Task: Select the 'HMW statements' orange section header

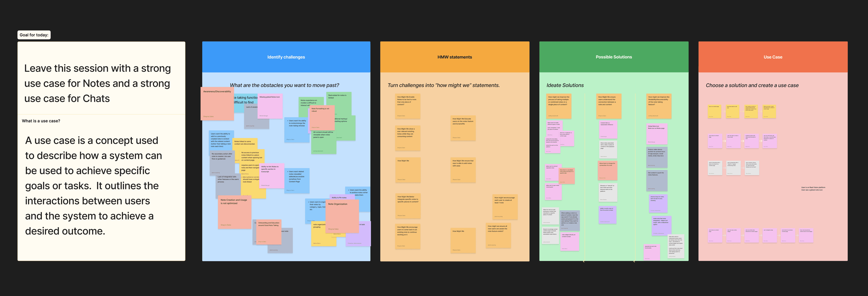Action: (x=454, y=57)
